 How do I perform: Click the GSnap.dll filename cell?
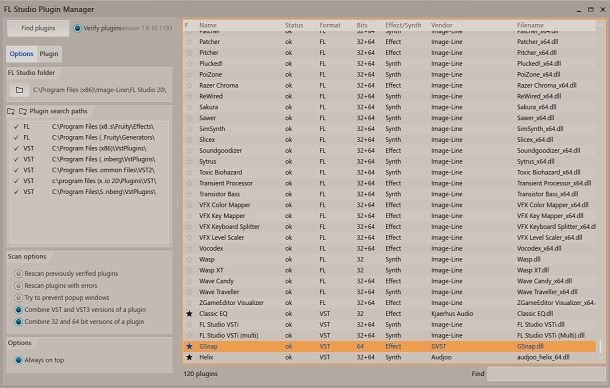(530, 346)
